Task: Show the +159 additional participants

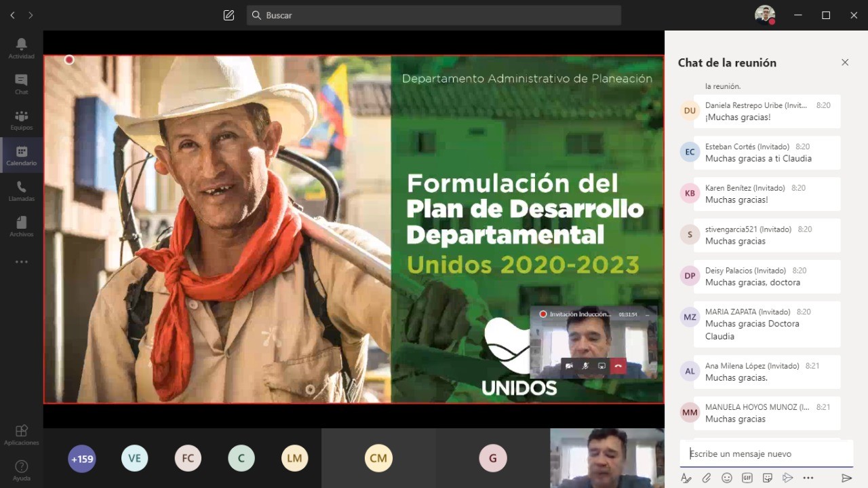Action: coord(82,459)
